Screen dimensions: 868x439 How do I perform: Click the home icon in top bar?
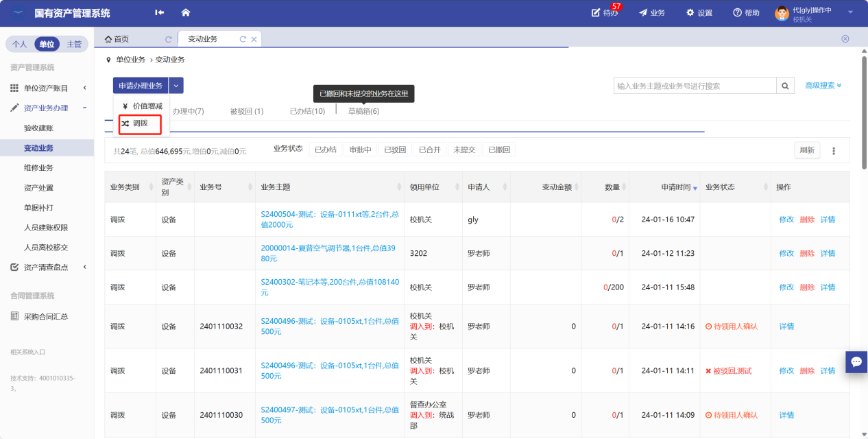(x=185, y=13)
